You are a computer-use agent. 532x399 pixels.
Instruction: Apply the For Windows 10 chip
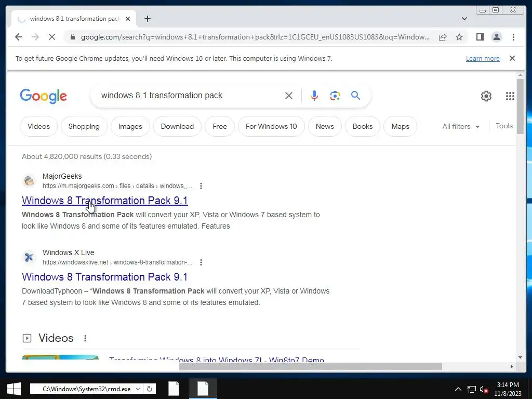click(x=271, y=126)
